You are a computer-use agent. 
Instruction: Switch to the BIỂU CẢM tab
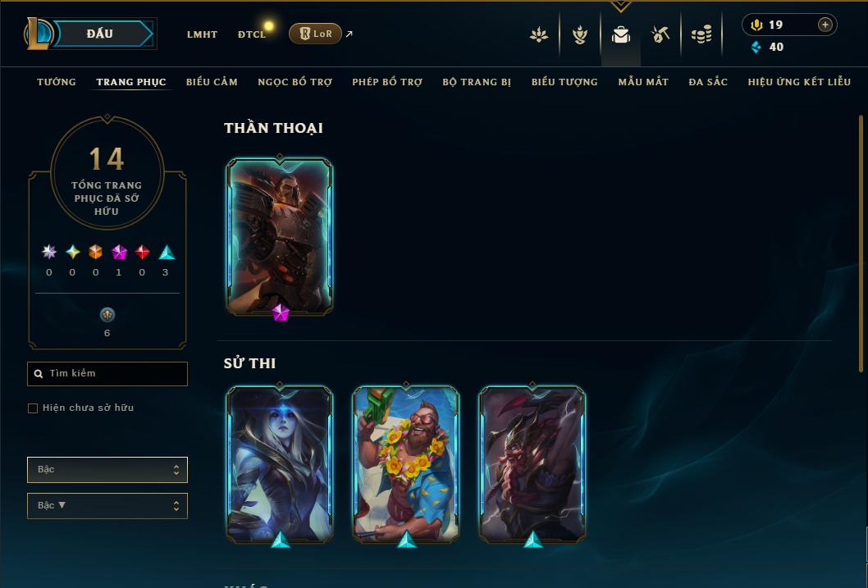click(212, 82)
